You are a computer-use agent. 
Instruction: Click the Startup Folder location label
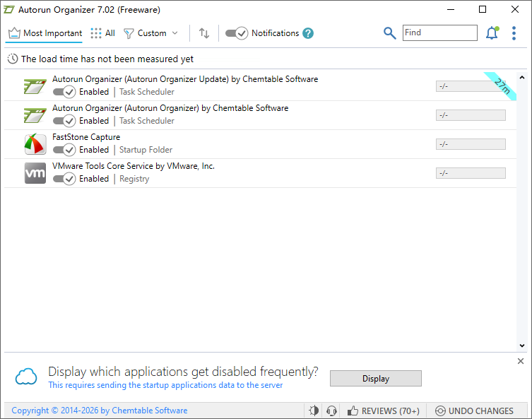pyautogui.click(x=146, y=150)
